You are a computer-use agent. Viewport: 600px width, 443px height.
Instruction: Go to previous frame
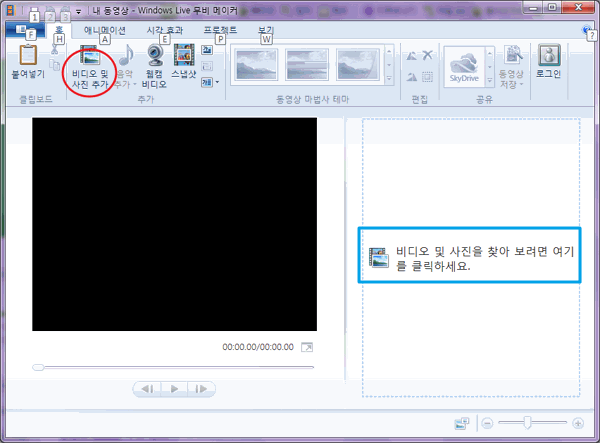click(147, 389)
